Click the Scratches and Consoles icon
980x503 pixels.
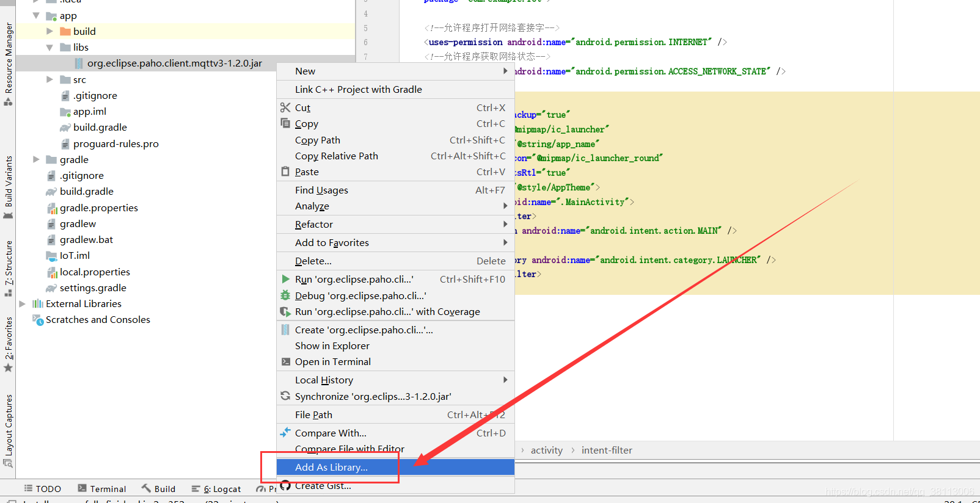pos(38,319)
